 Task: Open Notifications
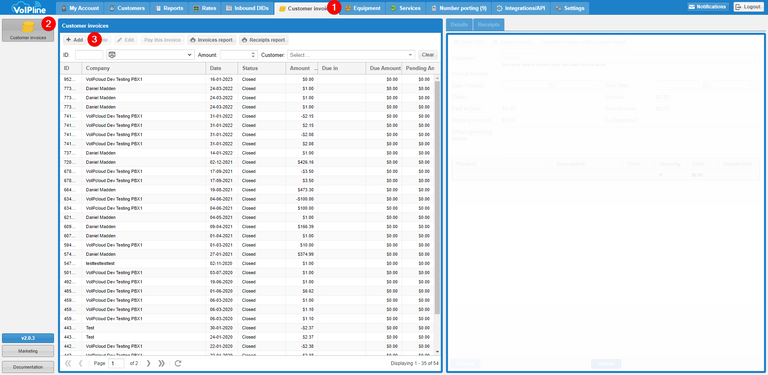coord(707,7)
